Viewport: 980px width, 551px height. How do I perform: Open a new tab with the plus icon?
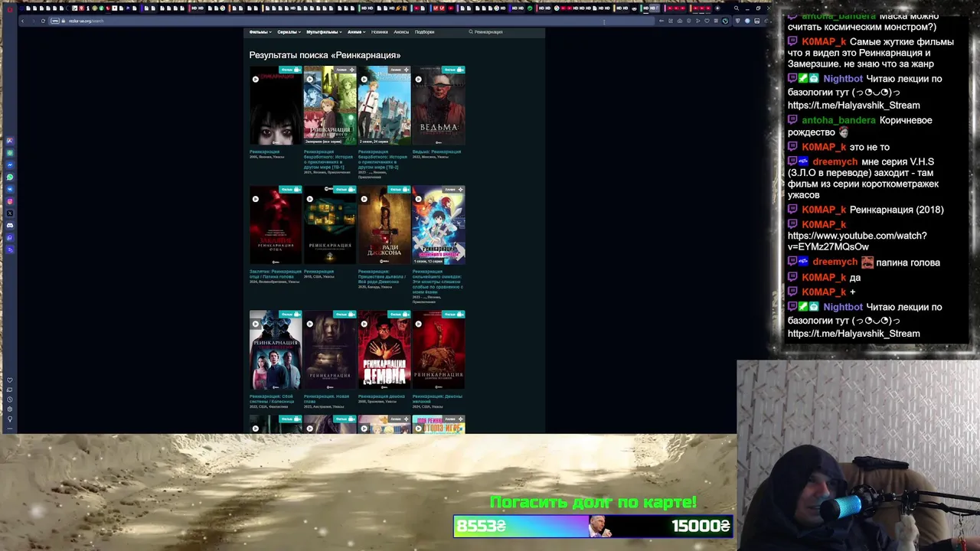pyautogui.click(x=717, y=8)
